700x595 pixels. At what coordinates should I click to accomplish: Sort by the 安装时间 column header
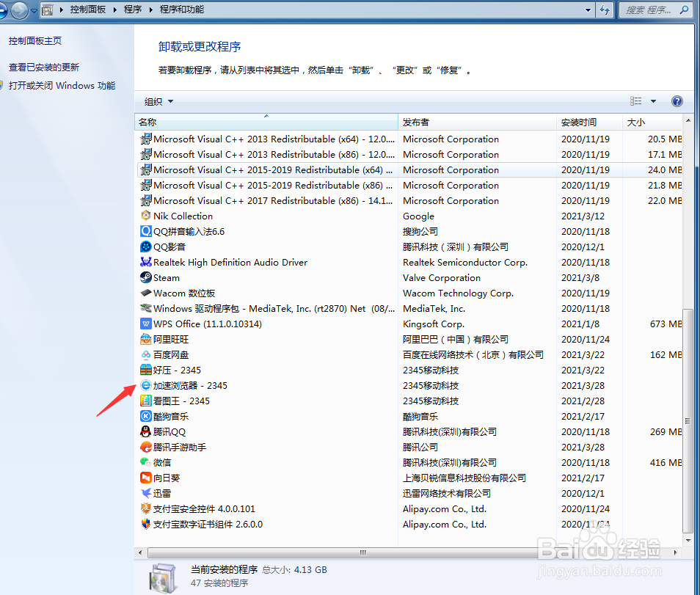point(590,122)
